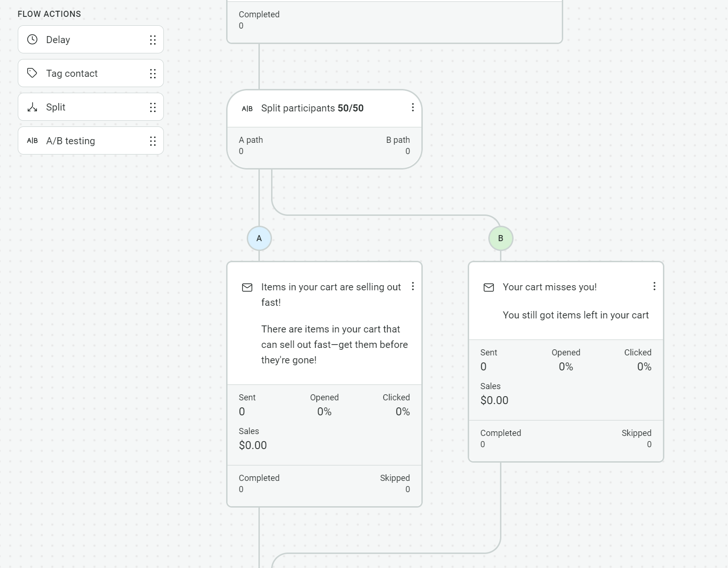Grab the drag handle next to Delay
This screenshot has height=568, width=728.
(153, 40)
